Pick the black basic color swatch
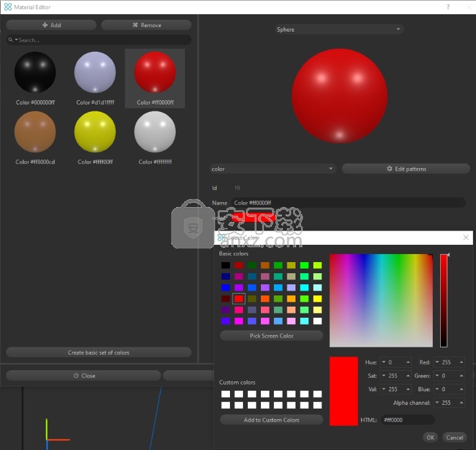The image size is (476, 450). (x=226, y=265)
